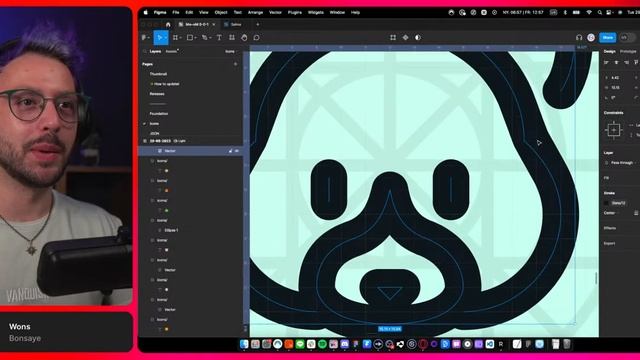Click the Effects section header

coord(610,228)
